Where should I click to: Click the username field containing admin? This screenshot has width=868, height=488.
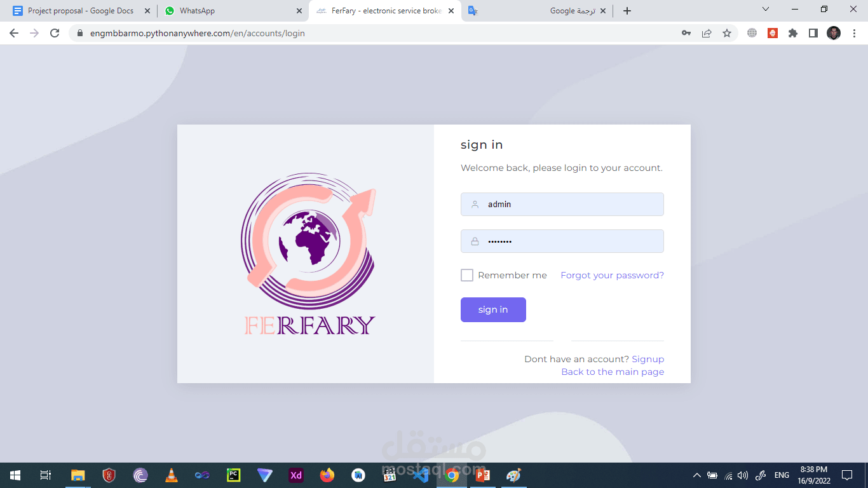pyautogui.click(x=562, y=205)
